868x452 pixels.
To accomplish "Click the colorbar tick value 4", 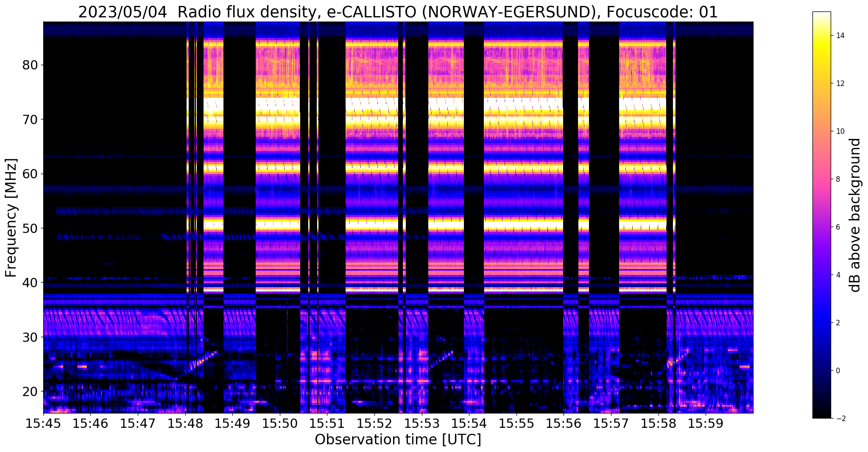I will coord(838,275).
